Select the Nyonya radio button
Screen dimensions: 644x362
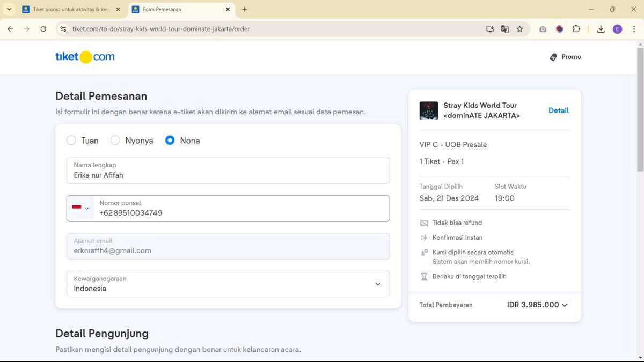pyautogui.click(x=115, y=141)
